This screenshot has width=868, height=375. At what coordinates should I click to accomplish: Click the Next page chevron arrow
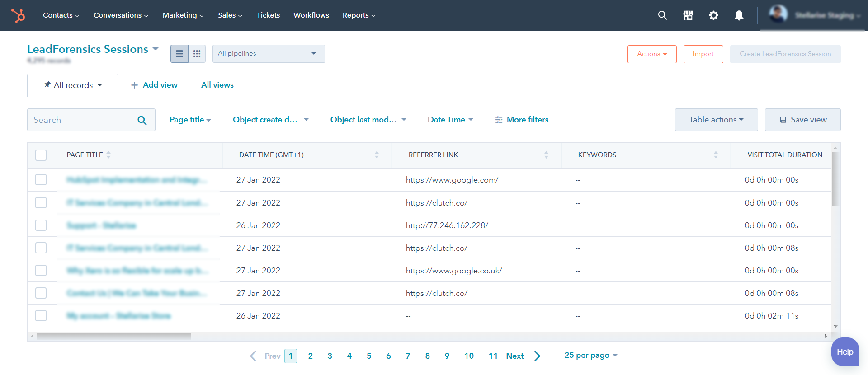coord(537,356)
